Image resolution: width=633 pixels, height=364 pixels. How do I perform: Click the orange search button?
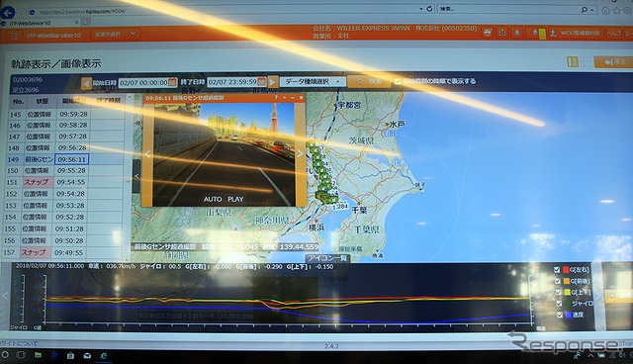[369, 81]
